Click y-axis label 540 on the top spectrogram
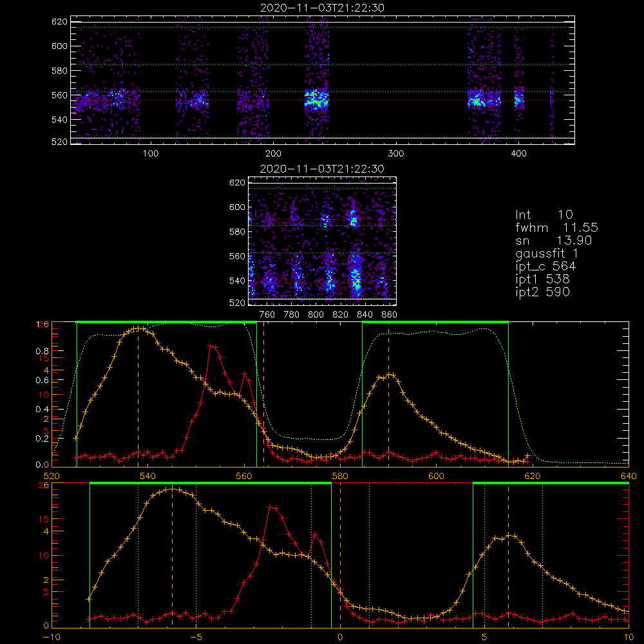 [59, 120]
